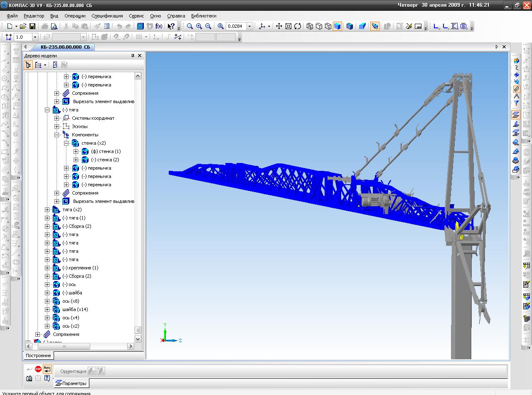Open the Variables f(x) tool
This screenshot has height=395, width=532.
159,26
